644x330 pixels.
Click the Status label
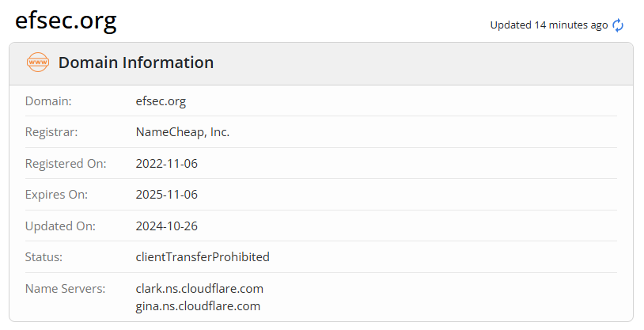(x=44, y=257)
